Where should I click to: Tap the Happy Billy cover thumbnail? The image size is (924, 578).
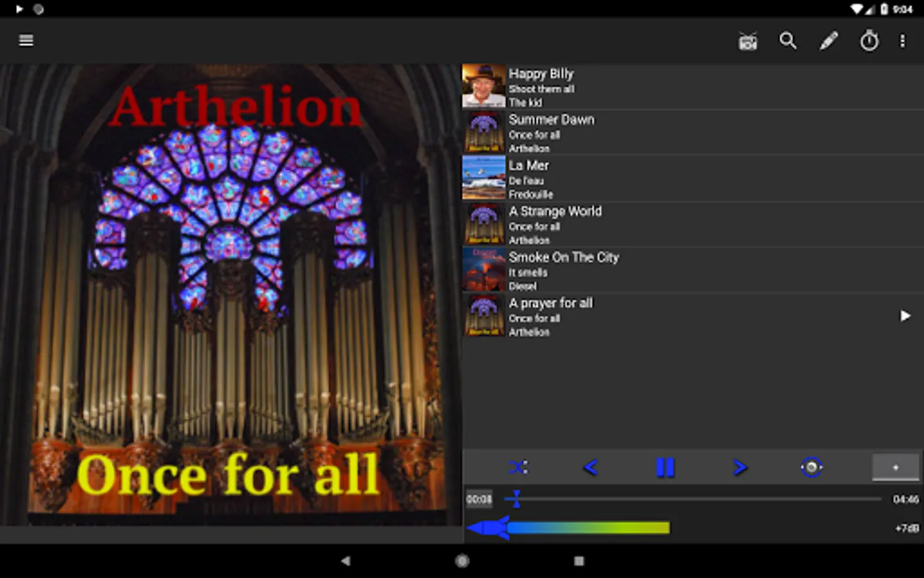click(484, 86)
